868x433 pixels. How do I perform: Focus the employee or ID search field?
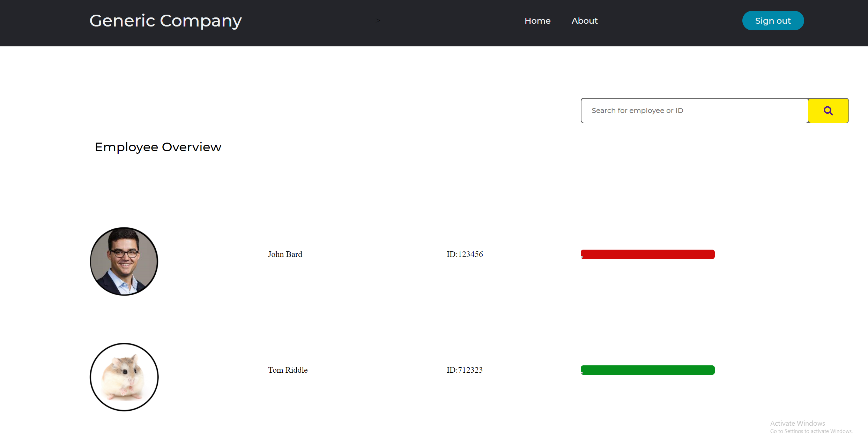(694, 111)
